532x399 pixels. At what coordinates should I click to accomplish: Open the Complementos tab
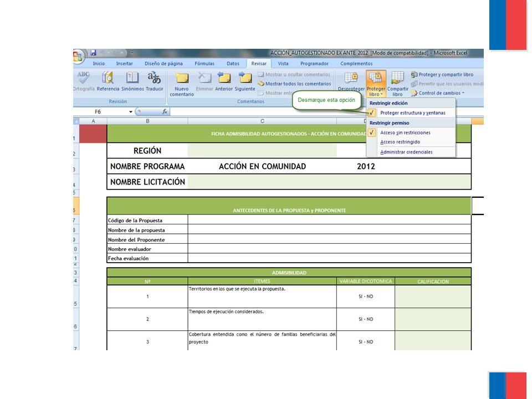tap(356, 63)
